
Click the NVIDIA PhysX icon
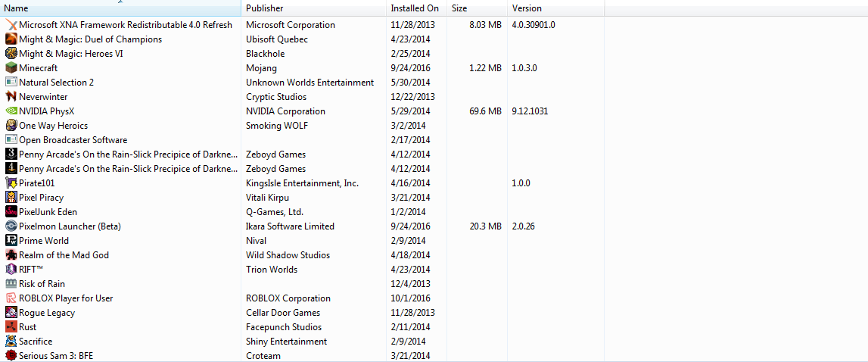point(11,111)
